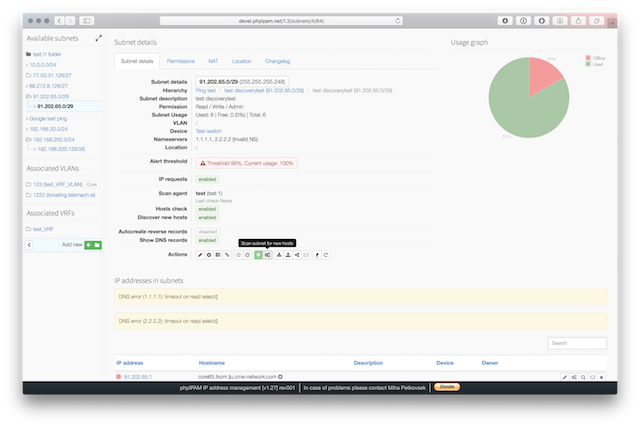Click the favourite star icon in Actions
The image size is (640, 427).
coord(238,255)
